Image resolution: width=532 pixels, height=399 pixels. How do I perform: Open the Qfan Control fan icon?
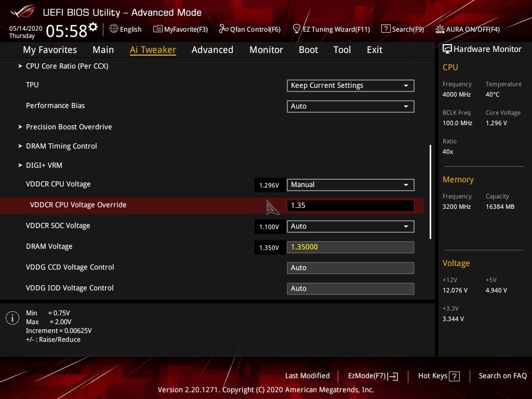click(223, 29)
